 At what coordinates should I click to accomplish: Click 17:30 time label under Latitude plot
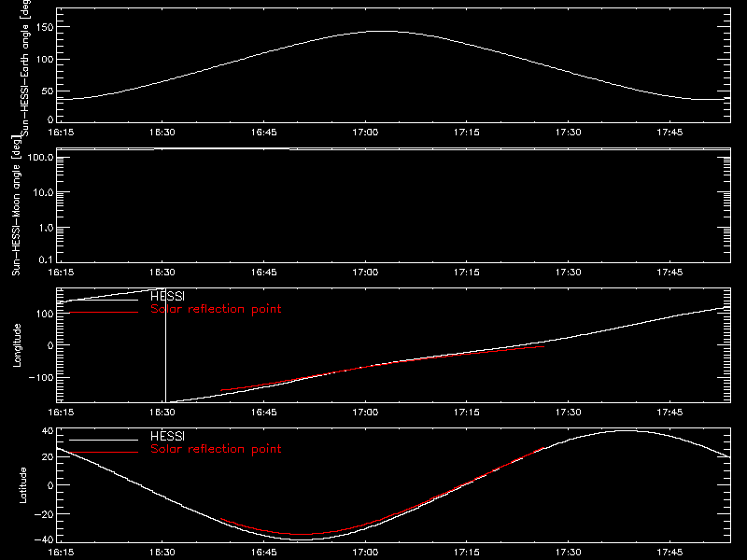[569, 553]
